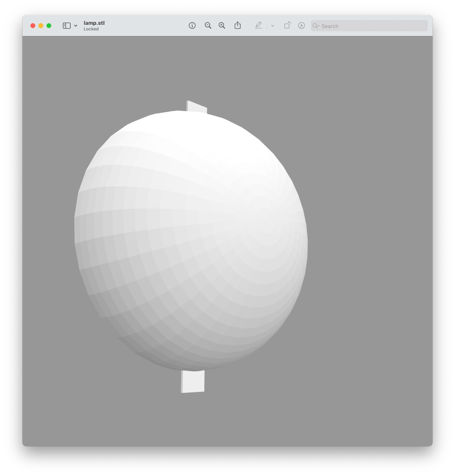Open the search options magnifier dropdown
The width and height of the screenshot is (455, 476).
(316, 26)
